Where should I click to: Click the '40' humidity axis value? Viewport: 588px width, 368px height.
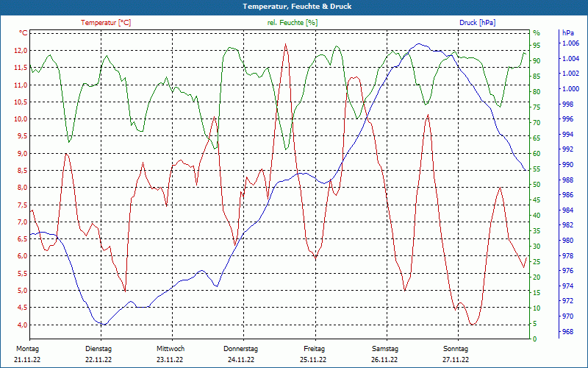537,216
